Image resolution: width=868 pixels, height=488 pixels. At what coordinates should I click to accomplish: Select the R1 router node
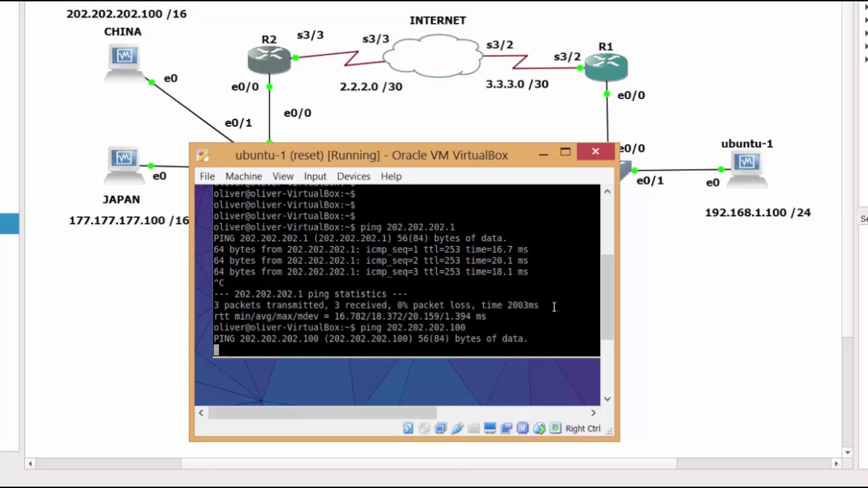click(x=606, y=68)
